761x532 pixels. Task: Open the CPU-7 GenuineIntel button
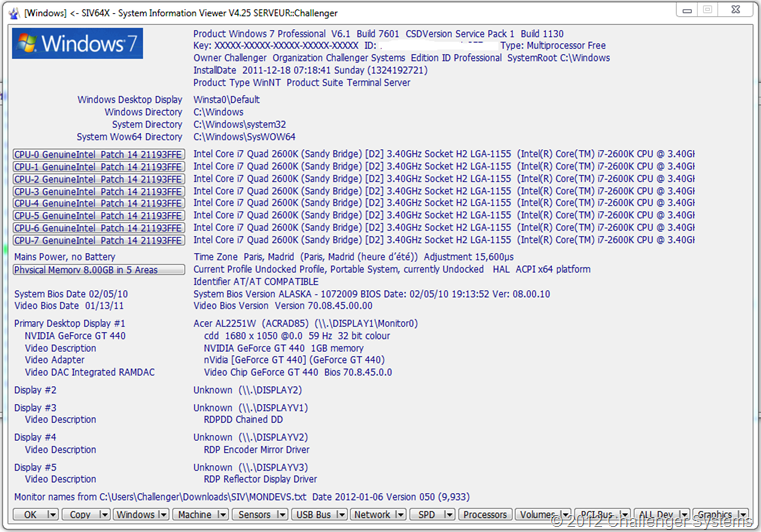pos(99,240)
